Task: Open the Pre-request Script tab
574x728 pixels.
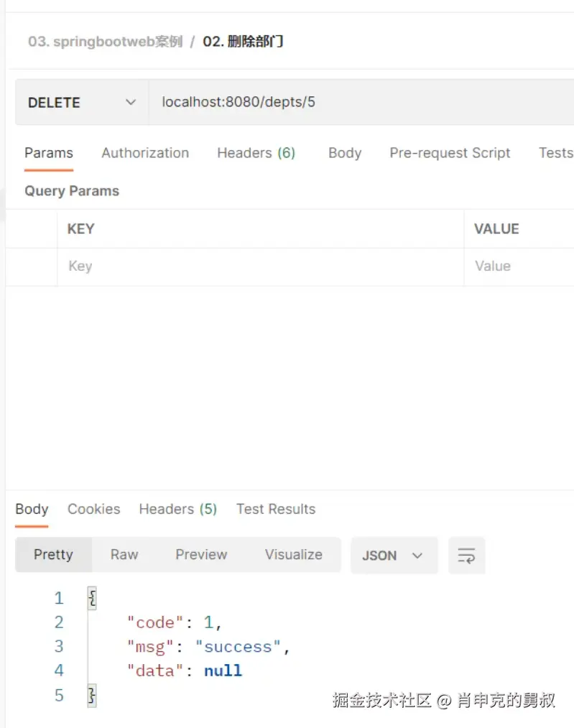Action: click(x=450, y=153)
